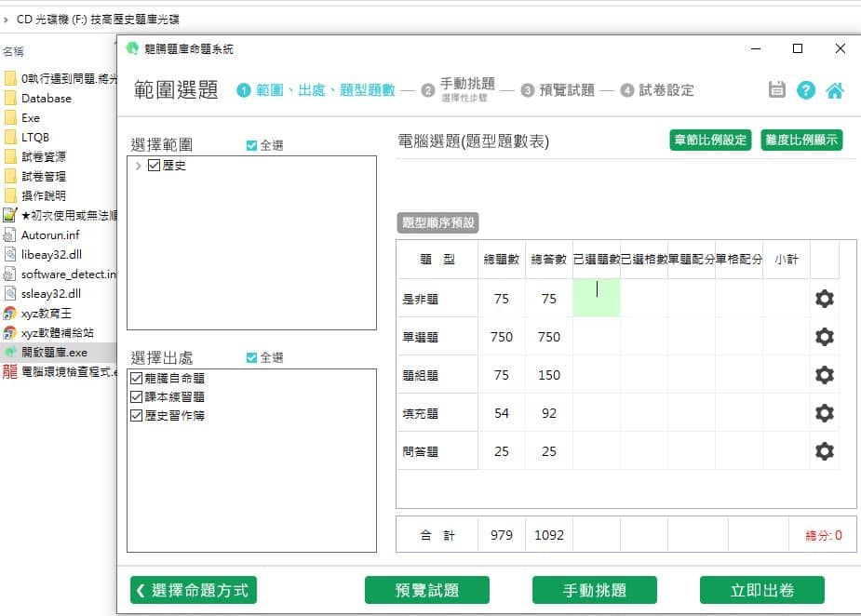Open gear settings for 題組題 row

[824, 375]
